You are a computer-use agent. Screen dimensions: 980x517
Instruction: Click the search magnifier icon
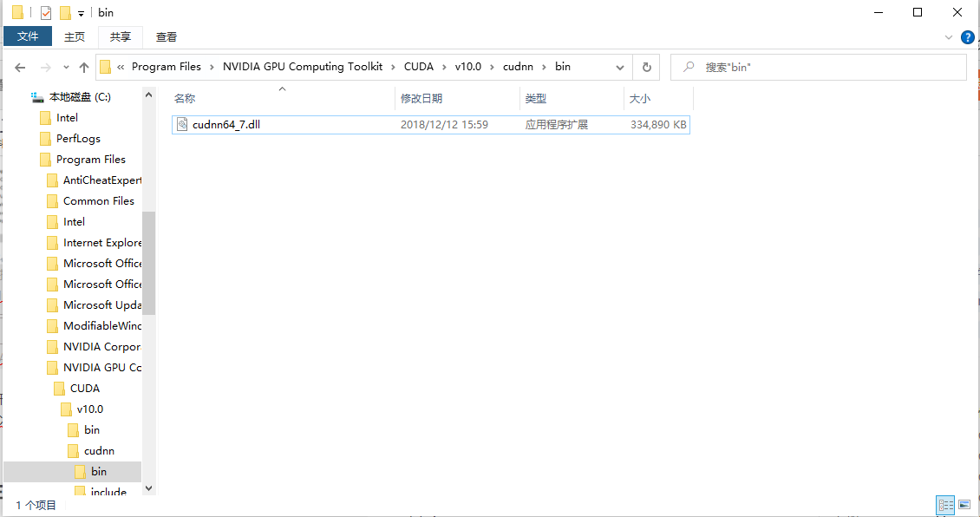(x=688, y=67)
